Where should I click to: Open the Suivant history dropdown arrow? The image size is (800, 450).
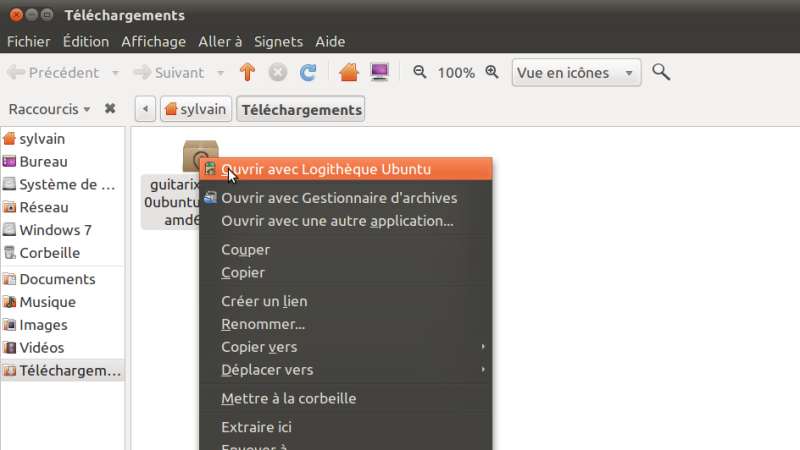[220, 73]
